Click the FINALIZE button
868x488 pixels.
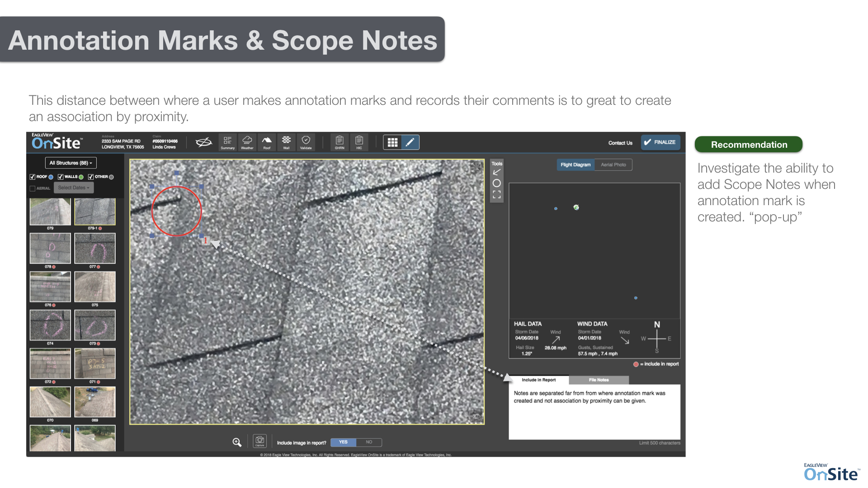660,142
